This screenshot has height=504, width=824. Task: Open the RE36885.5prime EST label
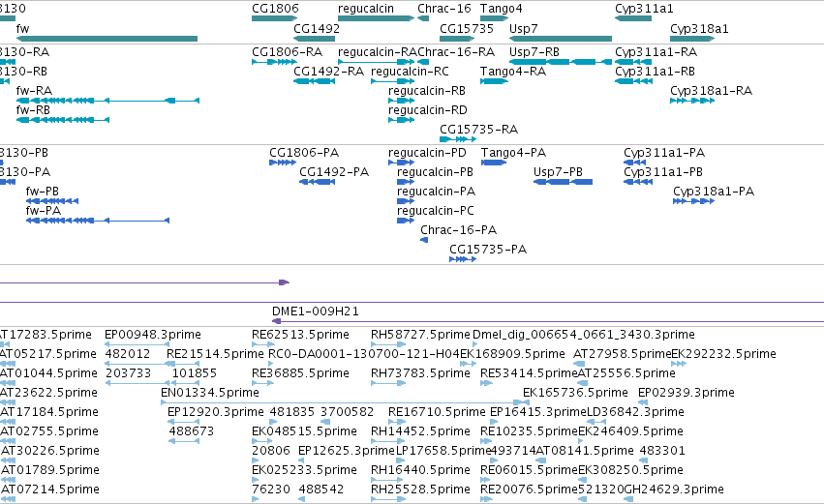tap(300, 373)
